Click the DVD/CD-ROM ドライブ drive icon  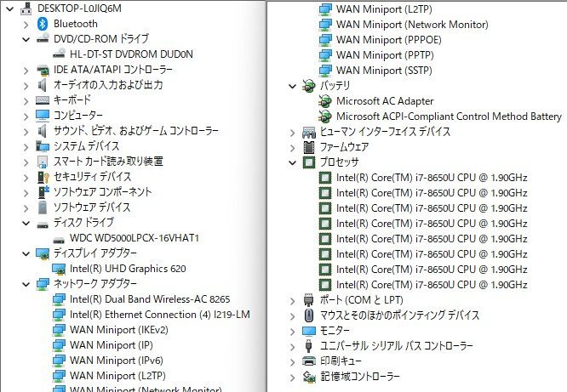43,38
